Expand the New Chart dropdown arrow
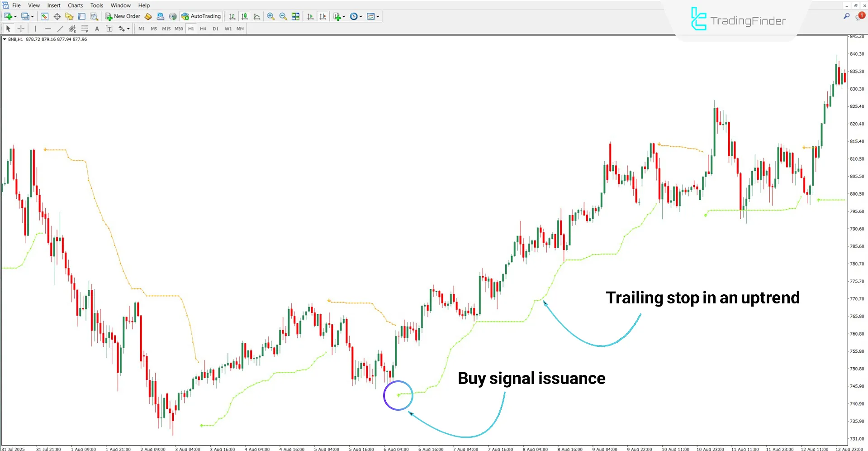Image resolution: width=868 pixels, height=451 pixels. pyautogui.click(x=15, y=17)
